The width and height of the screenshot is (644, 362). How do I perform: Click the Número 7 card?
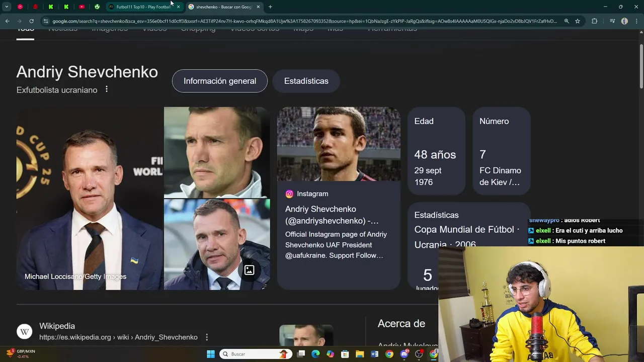coord(502,151)
